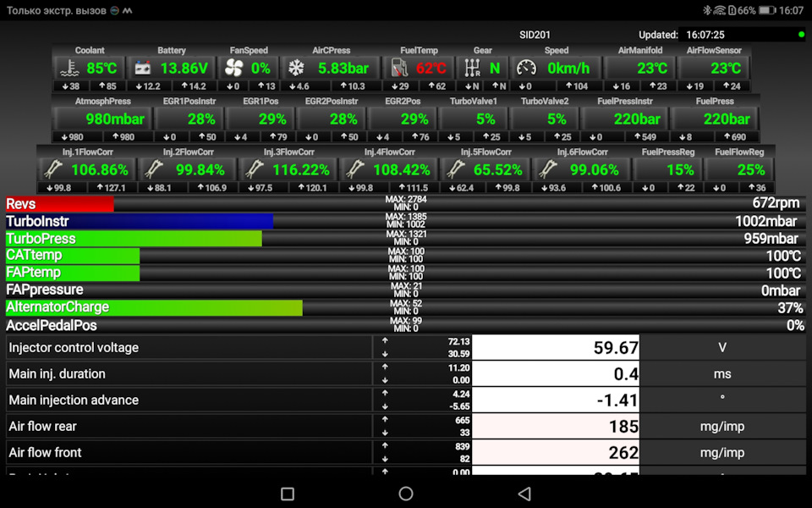
Task: Tap the AccelPedalPos label
Action: click(x=52, y=325)
